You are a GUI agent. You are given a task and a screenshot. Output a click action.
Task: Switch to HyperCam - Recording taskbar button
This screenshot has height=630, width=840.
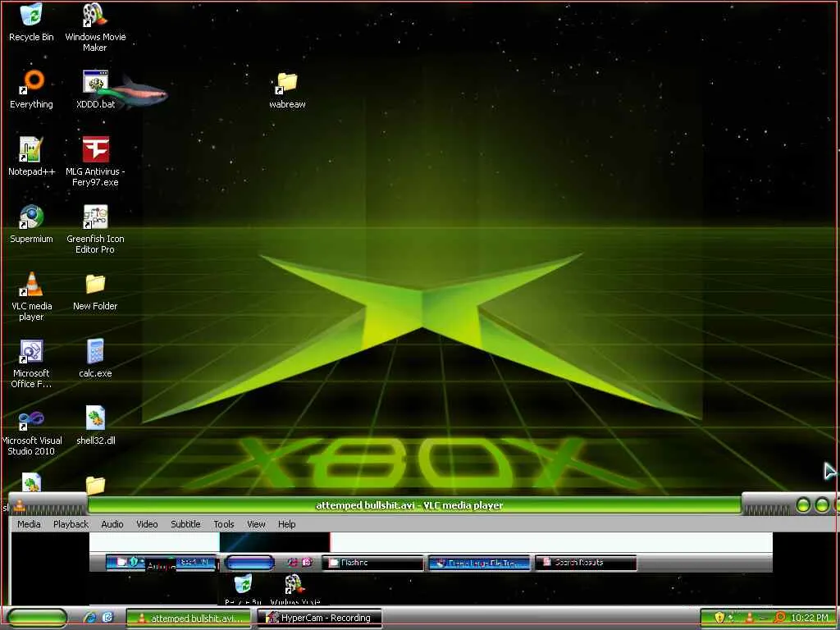pos(319,618)
